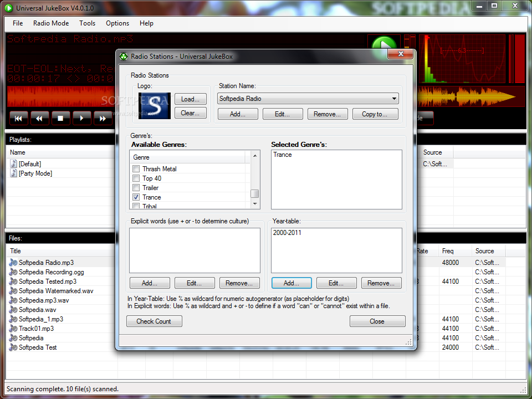Image resolution: width=532 pixels, height=399 pixels.
Task: Click the play button in the transport bar
Action: pyautogui.click(x=82, y=118)
